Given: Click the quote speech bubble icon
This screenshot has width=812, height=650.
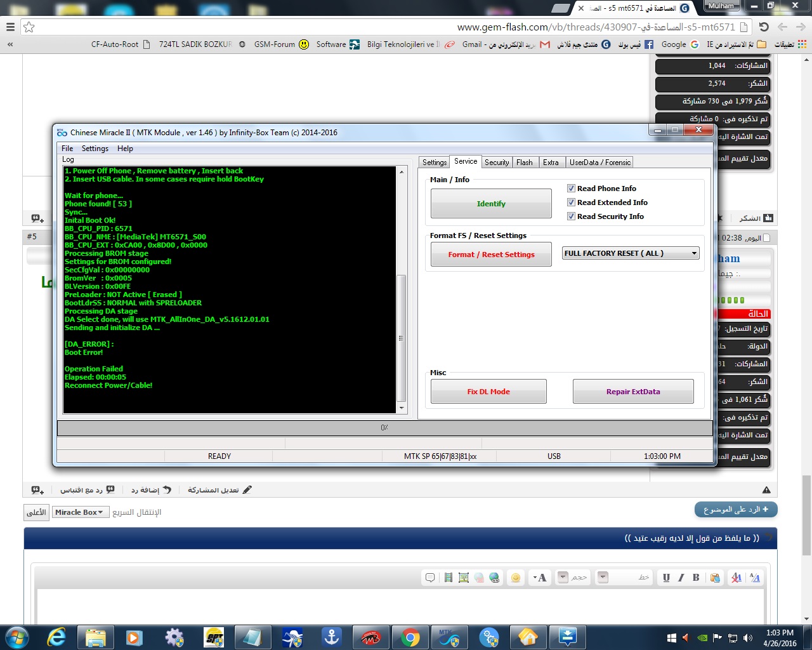Looking at the screenshot, I should pyautogui.click(x=430, y=578).
